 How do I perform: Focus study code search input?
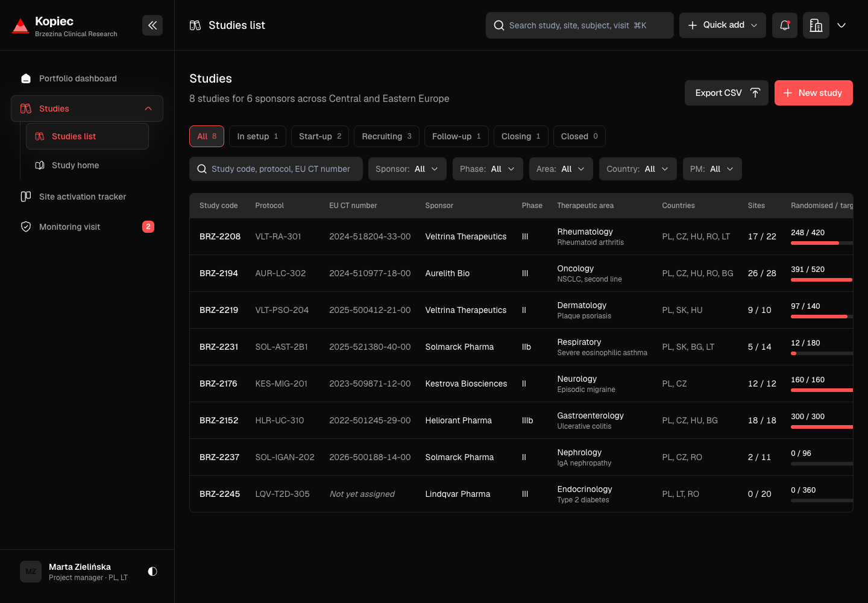click(x=276, y=169)
